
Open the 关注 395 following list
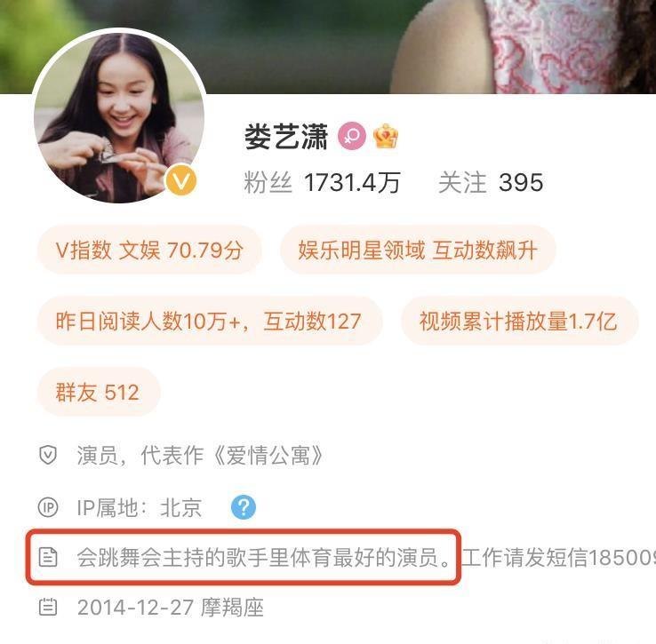491,183
